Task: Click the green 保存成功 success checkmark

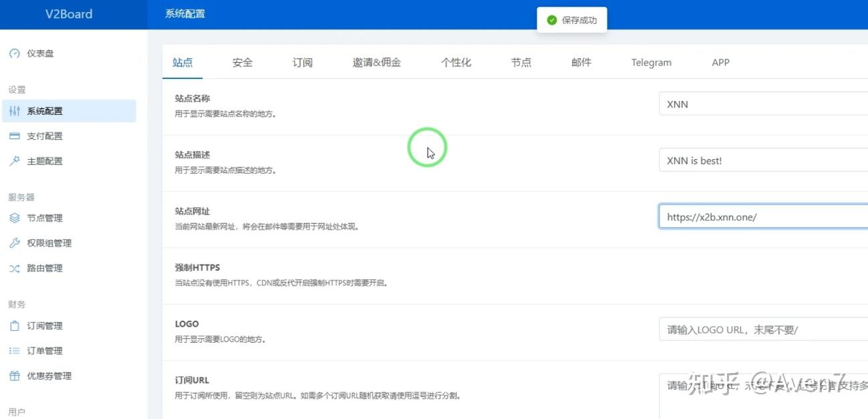Action: 552,20
